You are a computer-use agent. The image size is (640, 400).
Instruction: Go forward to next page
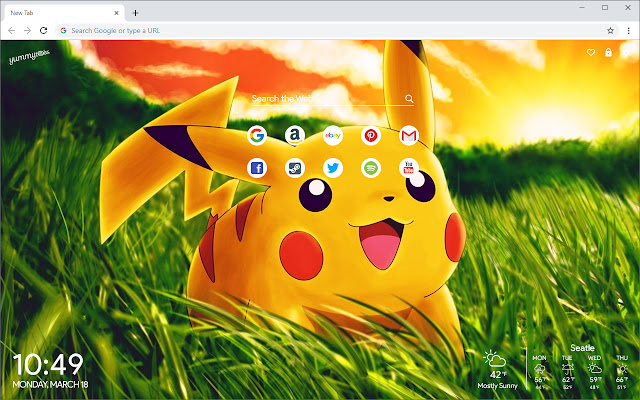pos(27,31)
